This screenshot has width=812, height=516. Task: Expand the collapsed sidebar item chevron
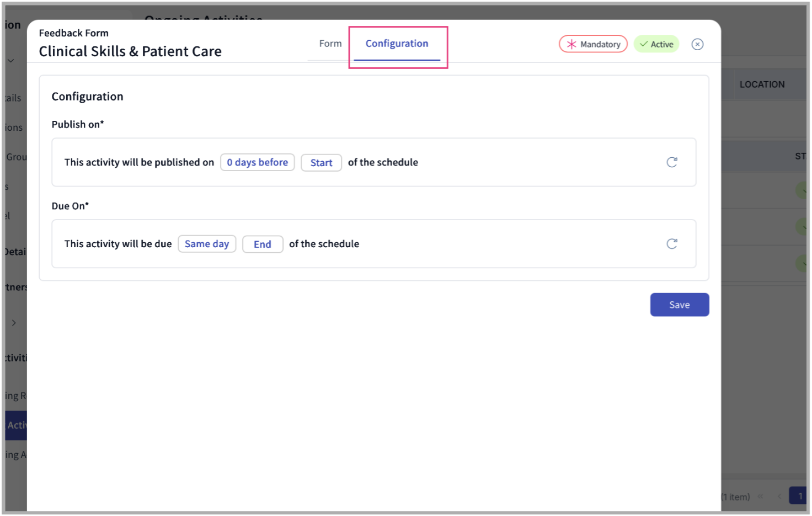click(x=14, y=323)
